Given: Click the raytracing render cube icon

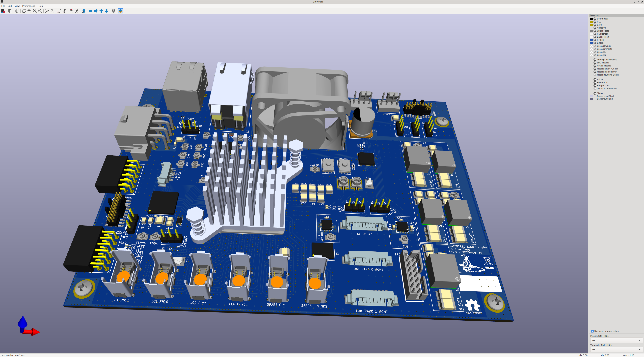Looking at the screenshot, I should coord(17,11).
